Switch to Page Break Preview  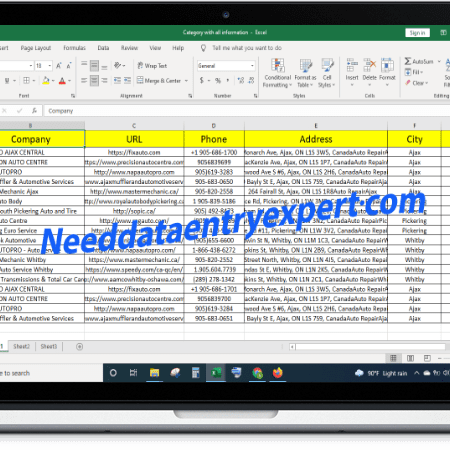(x=427, y=358)
